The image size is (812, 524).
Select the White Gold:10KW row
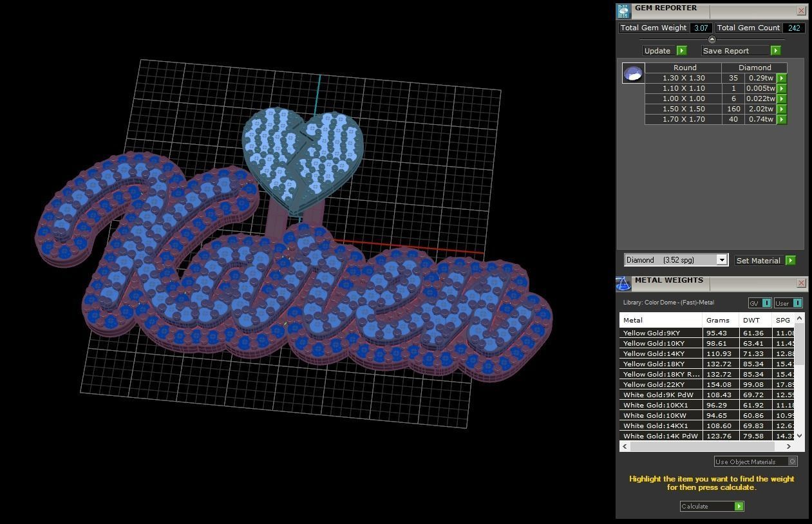[x=707, y=415]
